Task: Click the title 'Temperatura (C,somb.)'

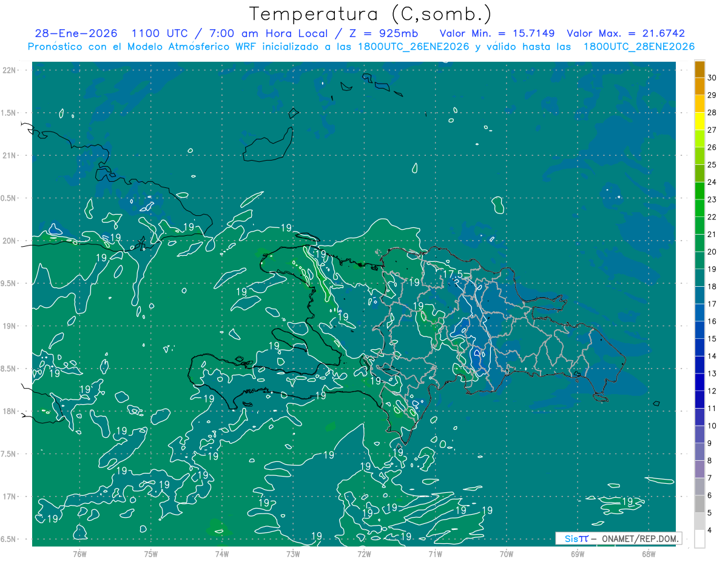Action: coord(371,15)
